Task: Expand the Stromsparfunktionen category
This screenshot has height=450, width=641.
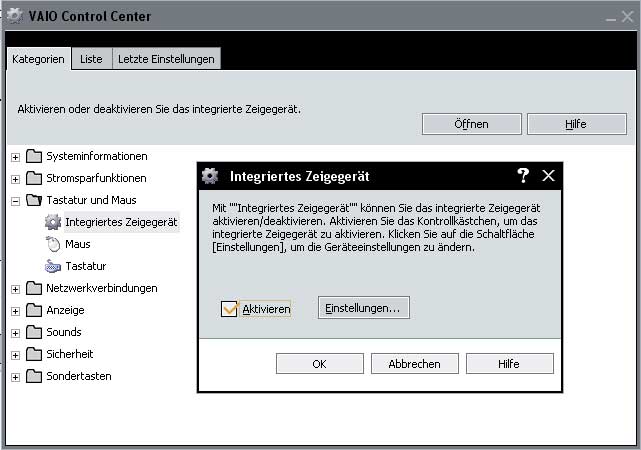Action: click(16, 179)
